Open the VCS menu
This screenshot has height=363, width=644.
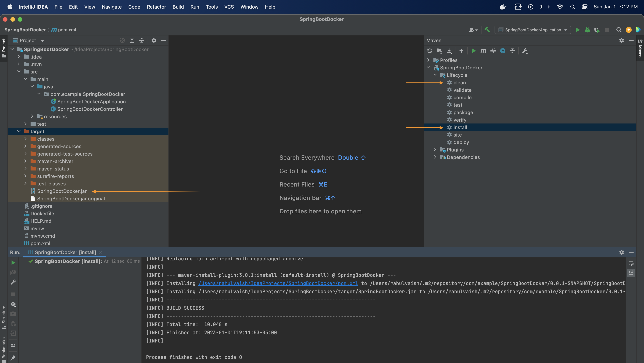[229, 7]
